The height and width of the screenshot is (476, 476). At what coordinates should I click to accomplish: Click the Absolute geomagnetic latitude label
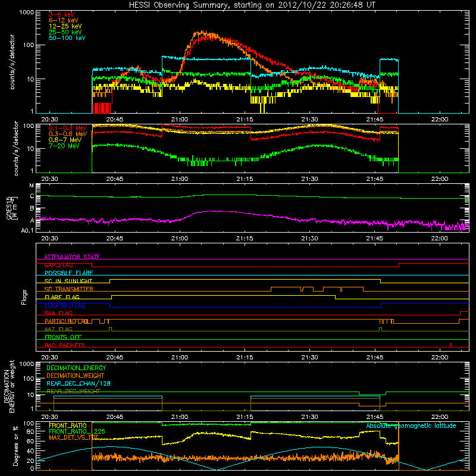[x=411, y=425]
